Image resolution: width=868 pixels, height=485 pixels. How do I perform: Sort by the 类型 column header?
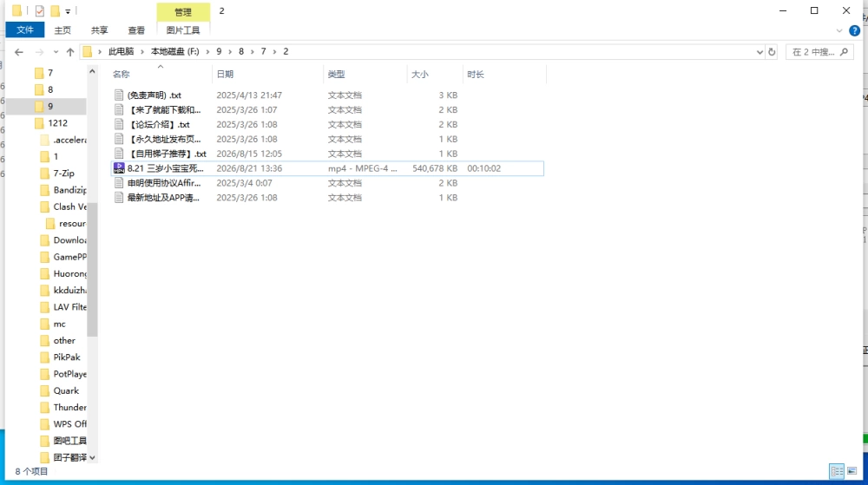pyautogui.click(x=336, y=74)
